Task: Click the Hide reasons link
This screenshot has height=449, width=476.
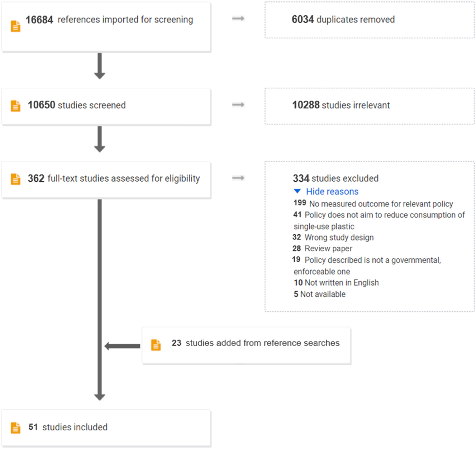Action: 332,192
